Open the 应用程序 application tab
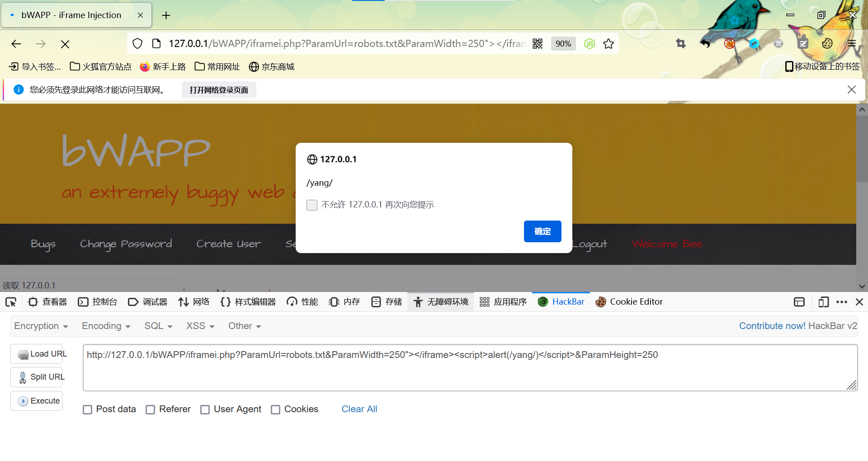 (x=503, y=302)
